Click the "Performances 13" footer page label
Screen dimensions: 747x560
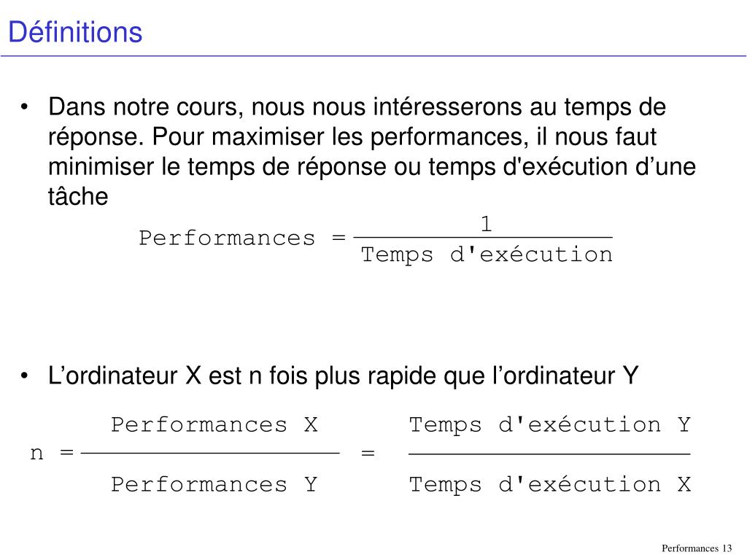(x=696, y=548)
